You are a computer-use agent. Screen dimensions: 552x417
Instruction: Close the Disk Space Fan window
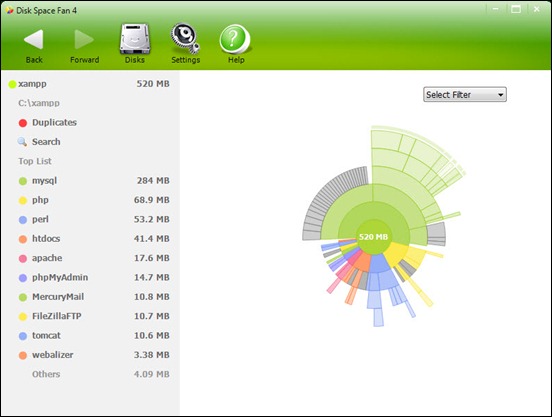point(536,9)
